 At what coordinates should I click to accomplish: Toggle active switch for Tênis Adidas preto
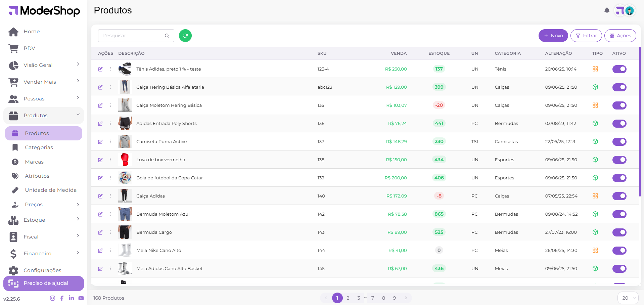[619, 69]
